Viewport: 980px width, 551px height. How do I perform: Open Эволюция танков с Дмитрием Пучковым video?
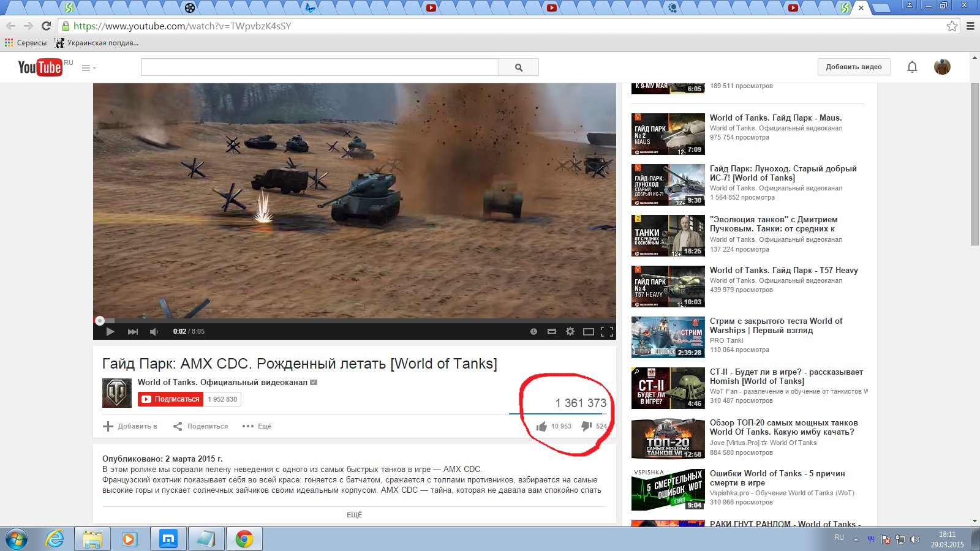tap(774, 224)
